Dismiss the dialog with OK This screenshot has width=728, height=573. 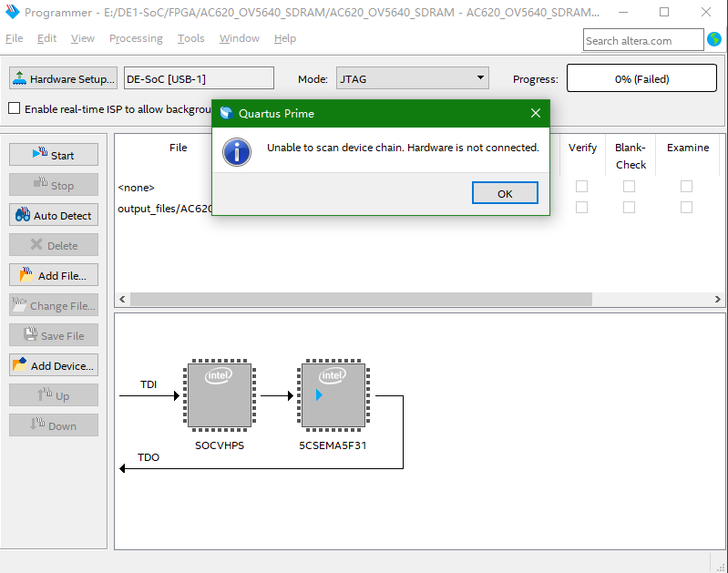point(505,193)
